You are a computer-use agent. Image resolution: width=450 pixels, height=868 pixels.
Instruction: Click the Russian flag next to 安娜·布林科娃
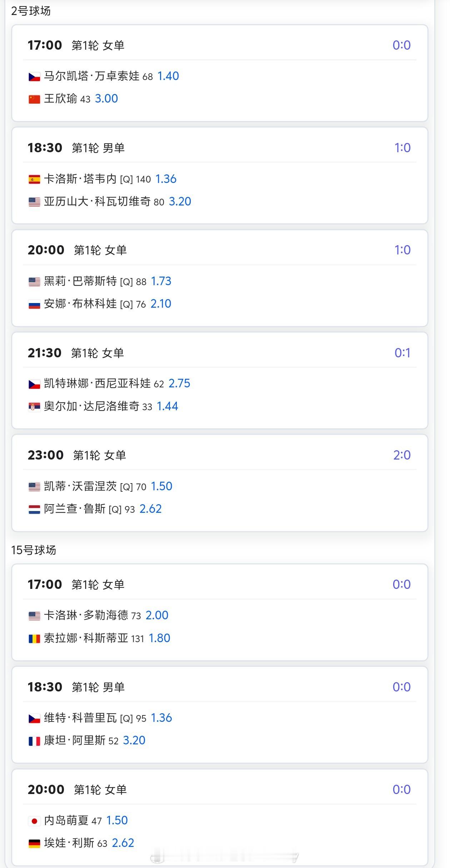(34, 304)
